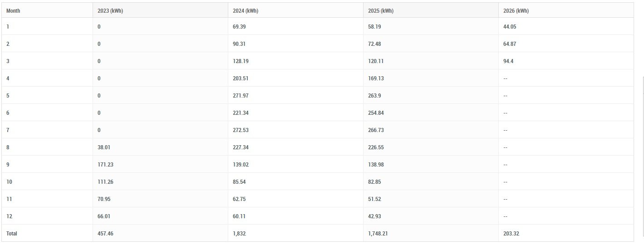The width and height of the screenshot is (644, 245).
Task: Click the 44.05 value for month 1
Action: pos(510,27)
